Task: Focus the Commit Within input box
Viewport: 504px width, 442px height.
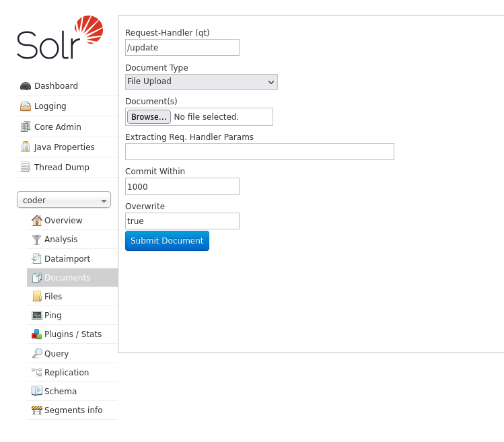Action: [182, 186]
